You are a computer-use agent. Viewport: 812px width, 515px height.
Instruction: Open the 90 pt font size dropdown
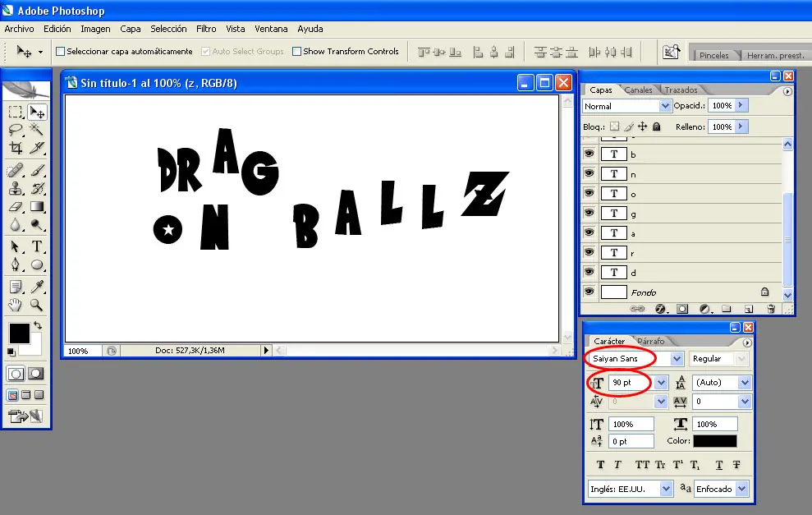tap(661, 383)
